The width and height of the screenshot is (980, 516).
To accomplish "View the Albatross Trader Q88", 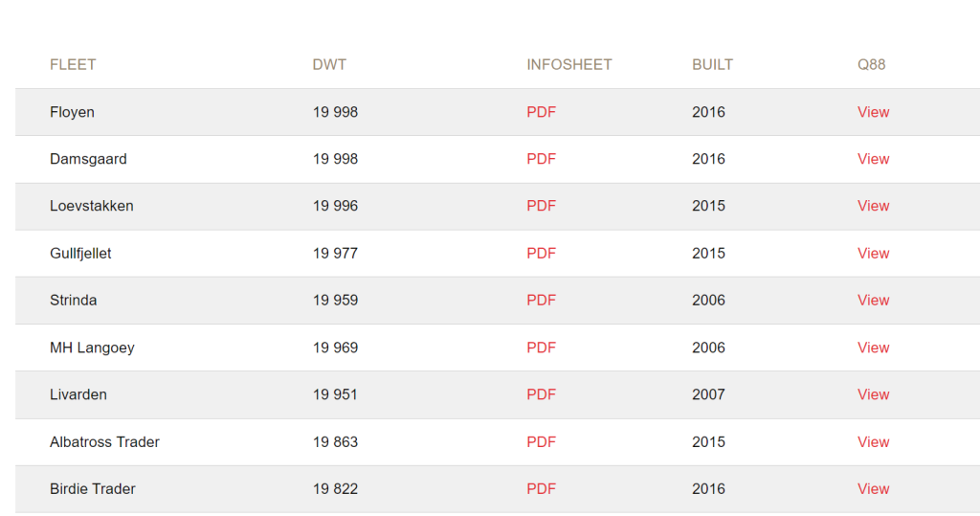I will tap(873, 442).
